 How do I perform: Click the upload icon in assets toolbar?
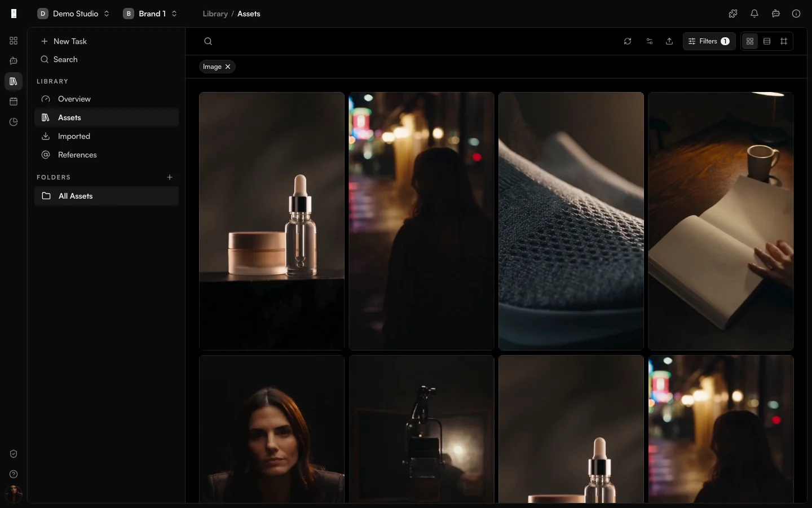coord(669,41)
